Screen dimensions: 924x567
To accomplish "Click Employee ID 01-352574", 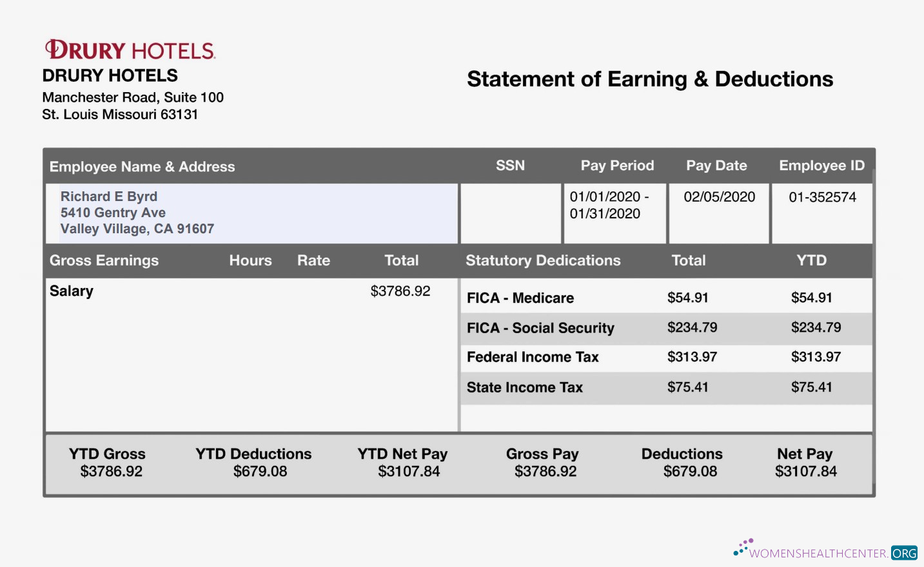I will click(x=821, y=197).
